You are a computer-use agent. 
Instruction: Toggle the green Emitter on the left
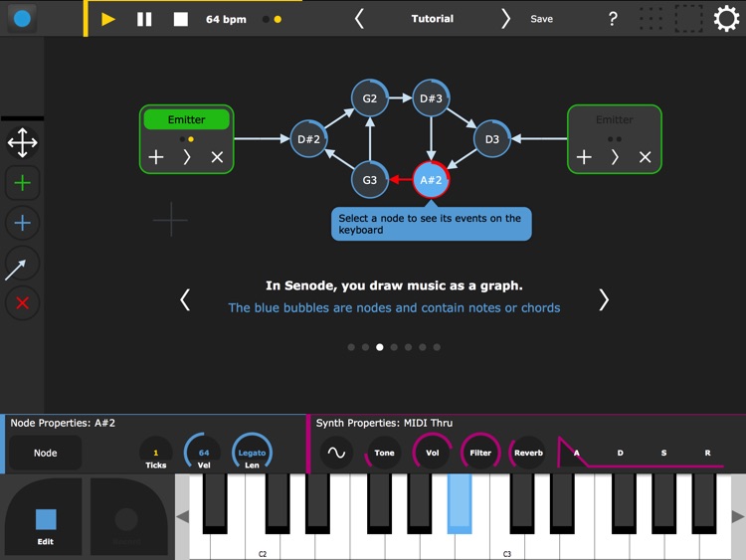click(x=187, y=119)
